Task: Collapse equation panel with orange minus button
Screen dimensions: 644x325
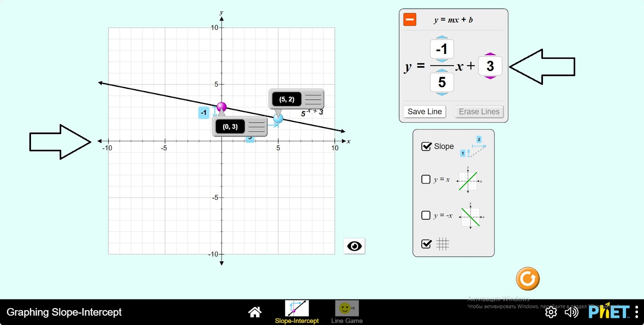Action: click(410, 19)
